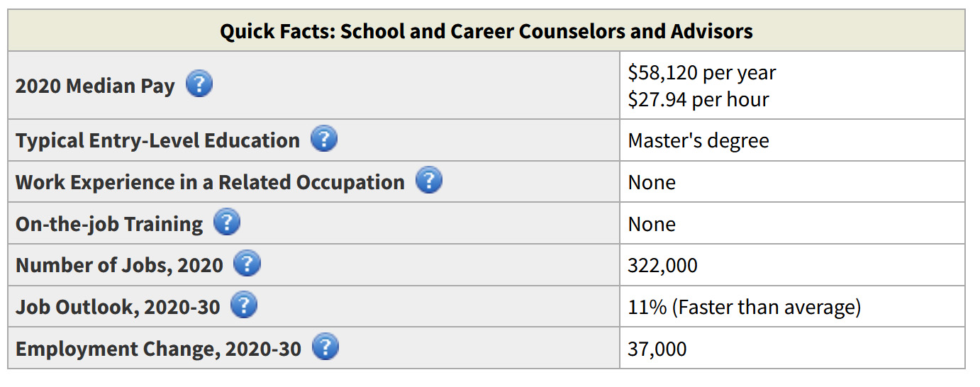The image size is (980, 387).
Task: Click the "2020 Median Pay" row label
Action: (x=95, y=86)
